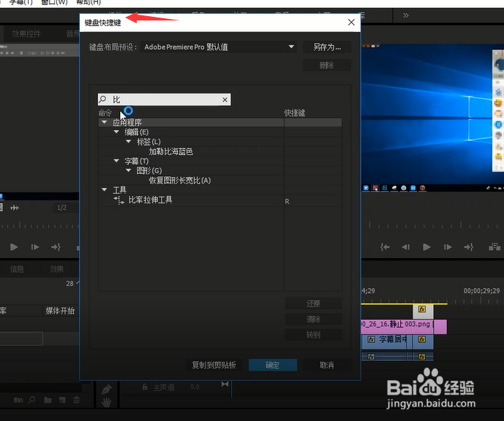Image resolution: width=504 pixels, height=421 pixels.
Task: Click the magnifier icon in shortcut search
Action: click(102, 99)
